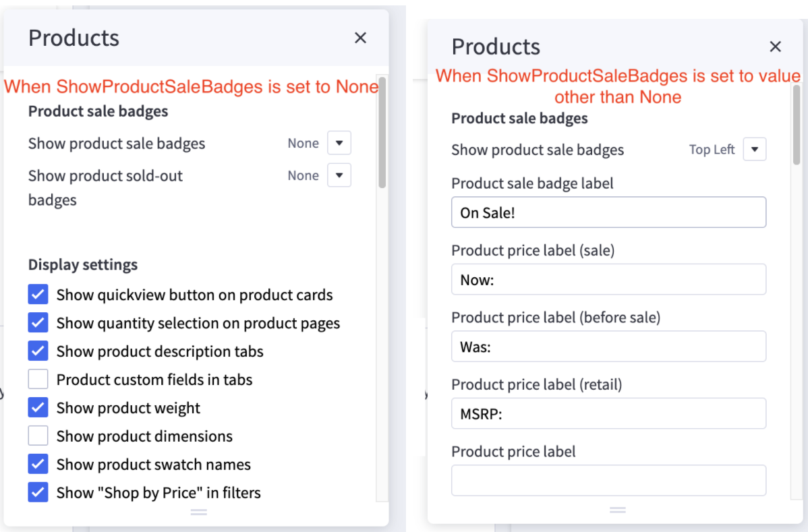Click the Display settings heading

(x=83, y=265)
